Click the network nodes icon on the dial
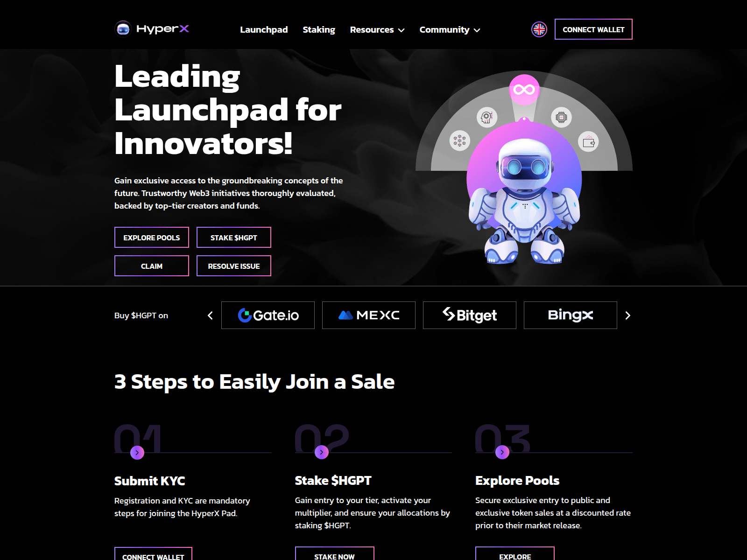Viewport: 747px width, 560px height. 460,140
